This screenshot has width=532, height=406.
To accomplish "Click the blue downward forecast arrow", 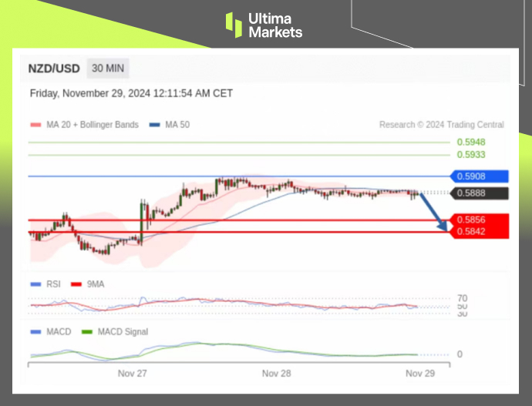I will tap(434, 213).
